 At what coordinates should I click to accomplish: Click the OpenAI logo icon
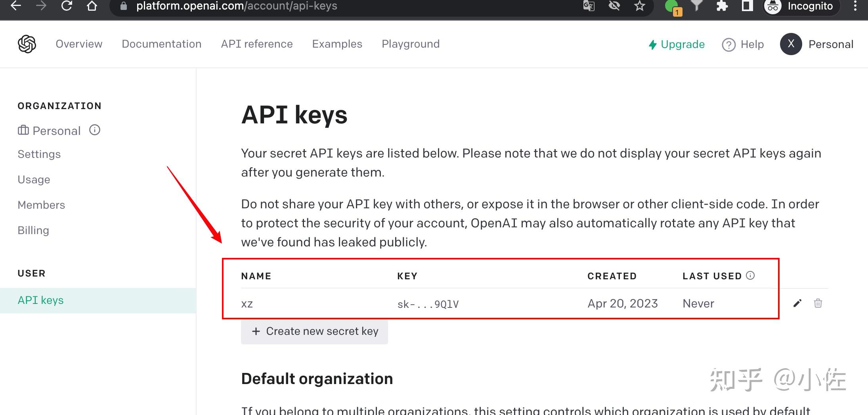[26, 44]
